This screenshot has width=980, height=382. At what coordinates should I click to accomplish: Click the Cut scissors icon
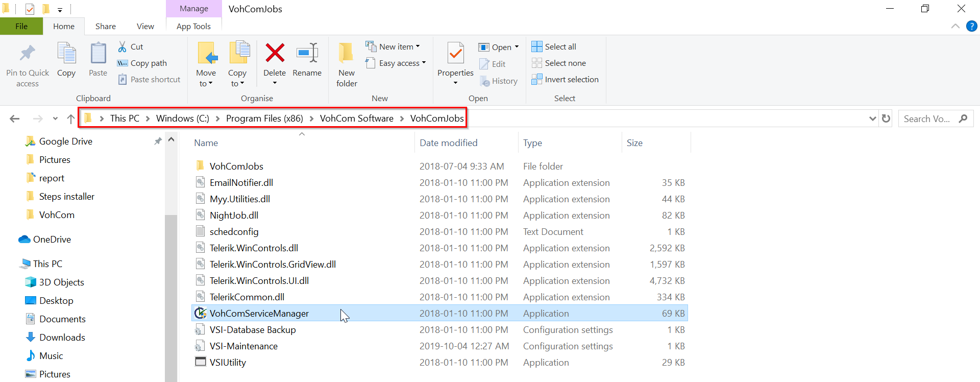(122, 46)
